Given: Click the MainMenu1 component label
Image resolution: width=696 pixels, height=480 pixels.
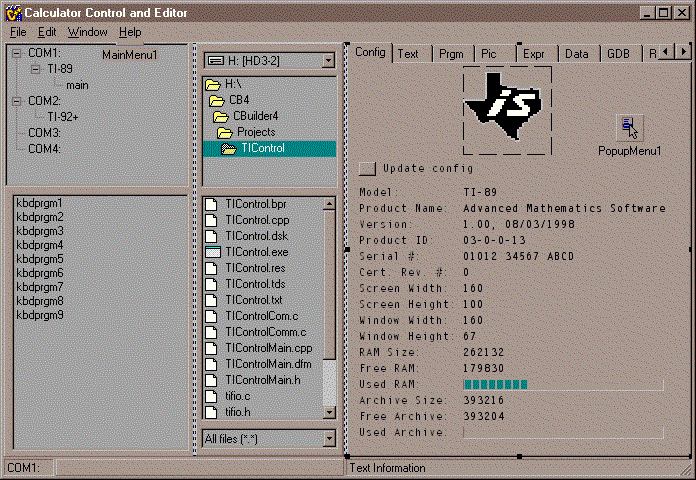Looking at the screenshot, I should coord(130,55).
